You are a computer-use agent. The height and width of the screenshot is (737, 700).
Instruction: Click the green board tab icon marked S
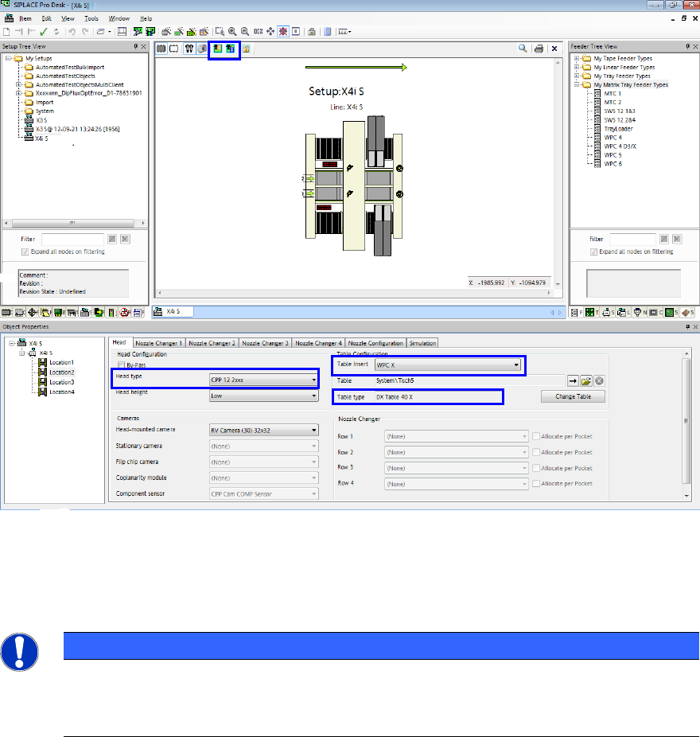[x=671, y=313]
